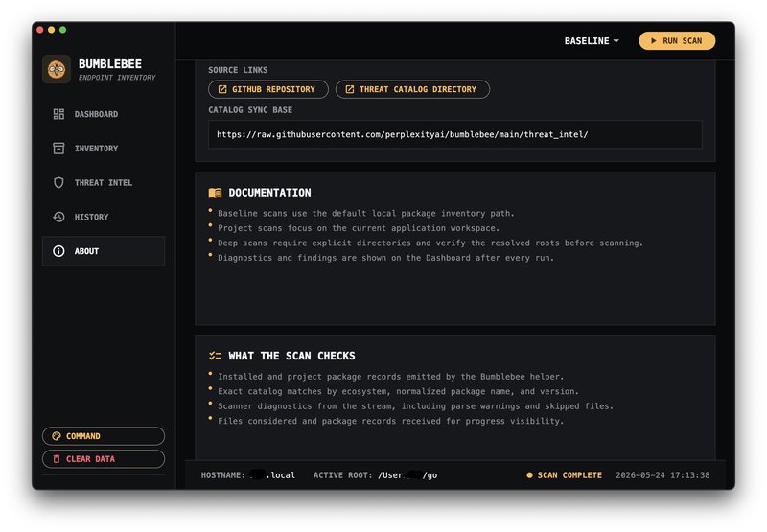Click the Clear Data button
Image resolution: width=767 pixels, height=532 pixels.
104,458
